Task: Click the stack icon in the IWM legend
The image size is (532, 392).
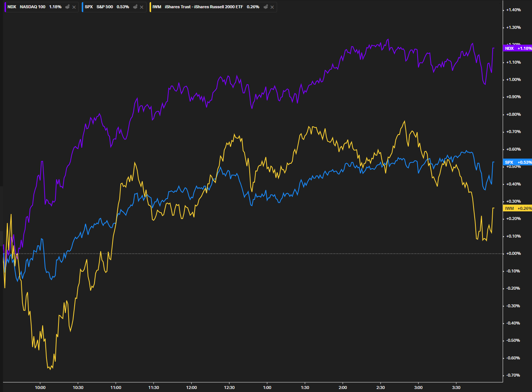Action: [x=266, y=7]
